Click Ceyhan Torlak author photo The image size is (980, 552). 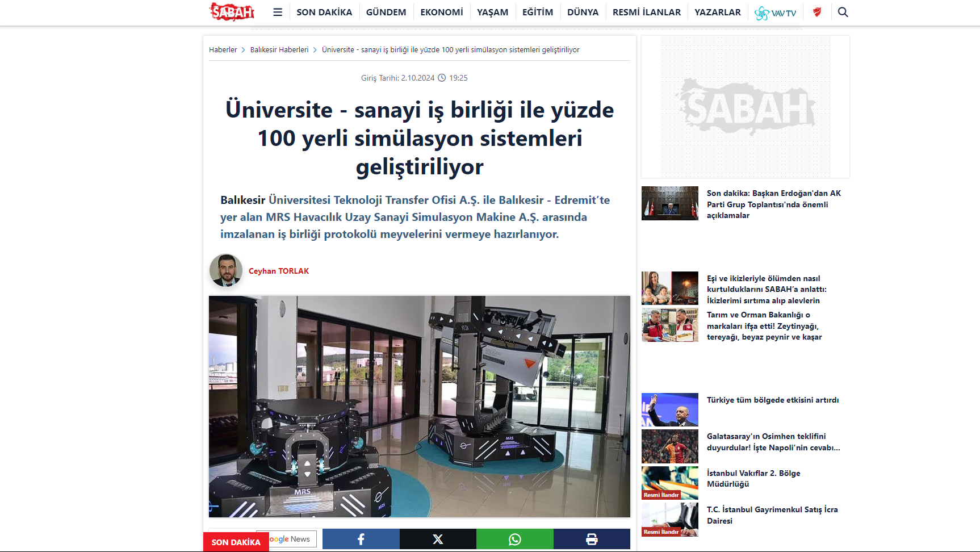tap(226, 270)
